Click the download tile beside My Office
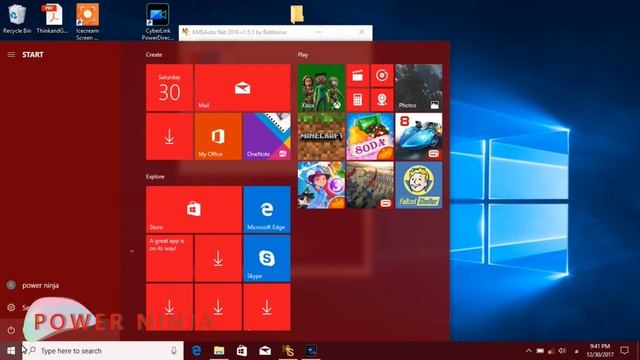 (x=169, y=136)
